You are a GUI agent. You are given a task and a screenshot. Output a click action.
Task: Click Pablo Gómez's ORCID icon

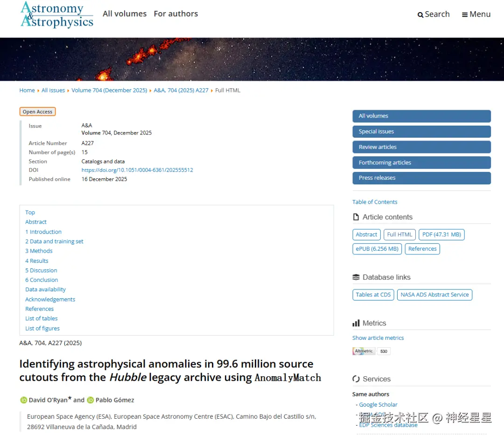pyautogui.click(x=91, y=400)
